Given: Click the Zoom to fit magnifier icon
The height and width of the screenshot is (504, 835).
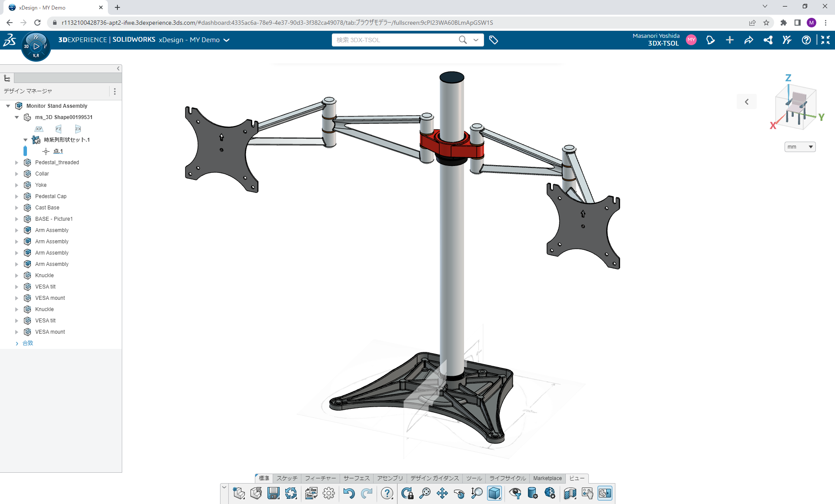Looking at the screenshot, I should coord(425,493).
